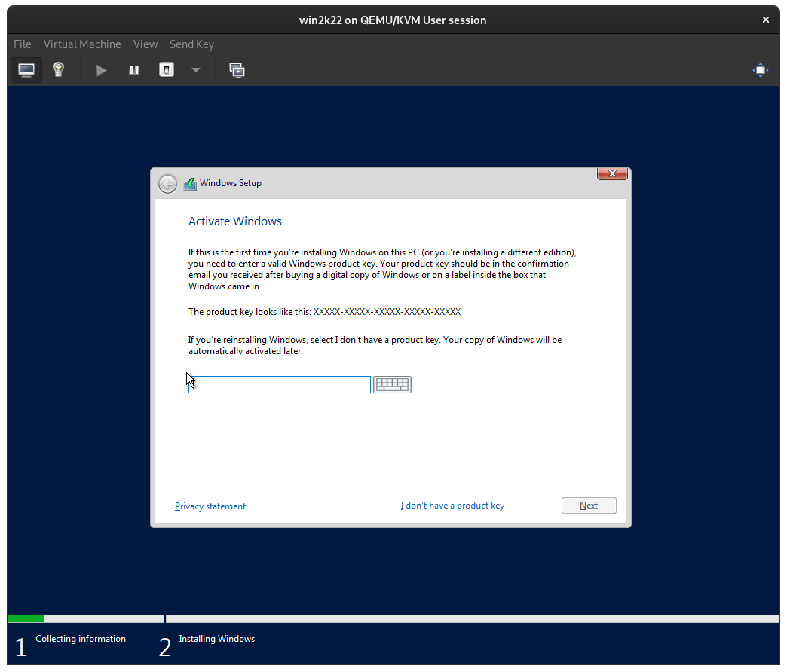Open virtual machine hardware details via lightbulb icon

point(58,69)
